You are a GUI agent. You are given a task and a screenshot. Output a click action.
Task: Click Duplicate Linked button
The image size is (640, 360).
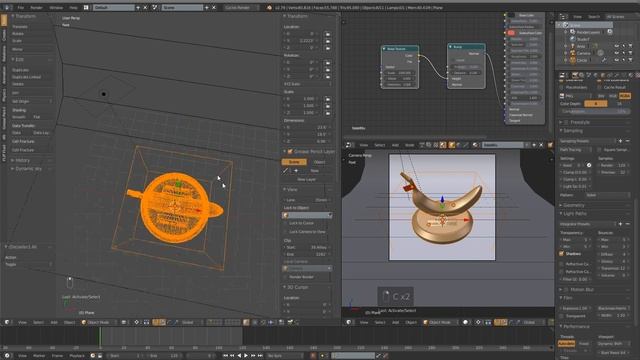(31, 77)
